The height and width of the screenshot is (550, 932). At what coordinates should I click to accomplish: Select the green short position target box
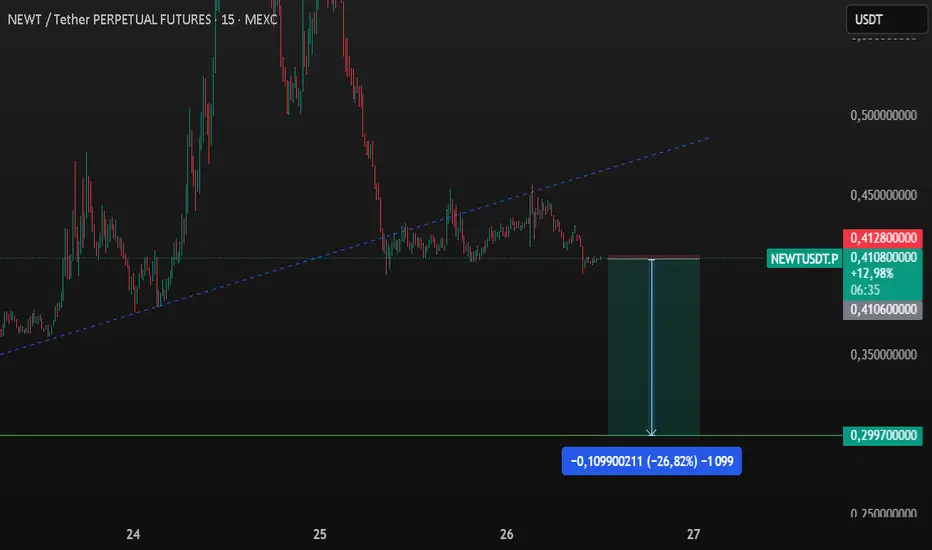click(653, 347)
